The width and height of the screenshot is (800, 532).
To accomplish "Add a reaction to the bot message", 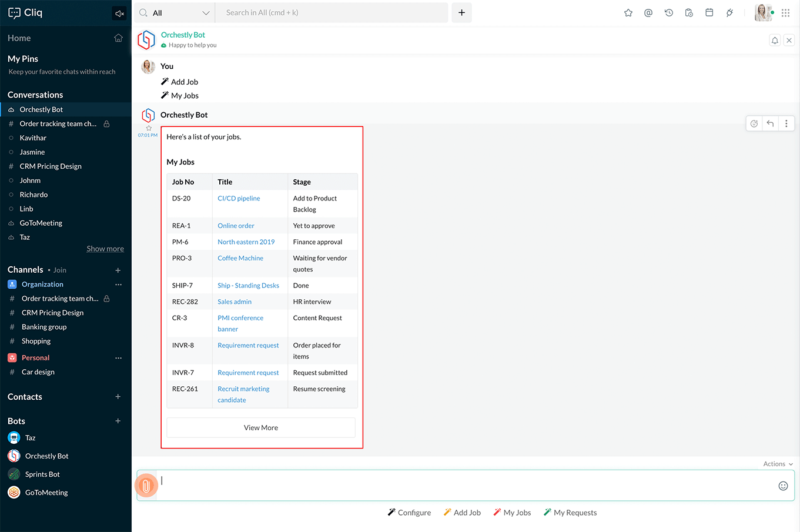I will [x=754, y=123].
